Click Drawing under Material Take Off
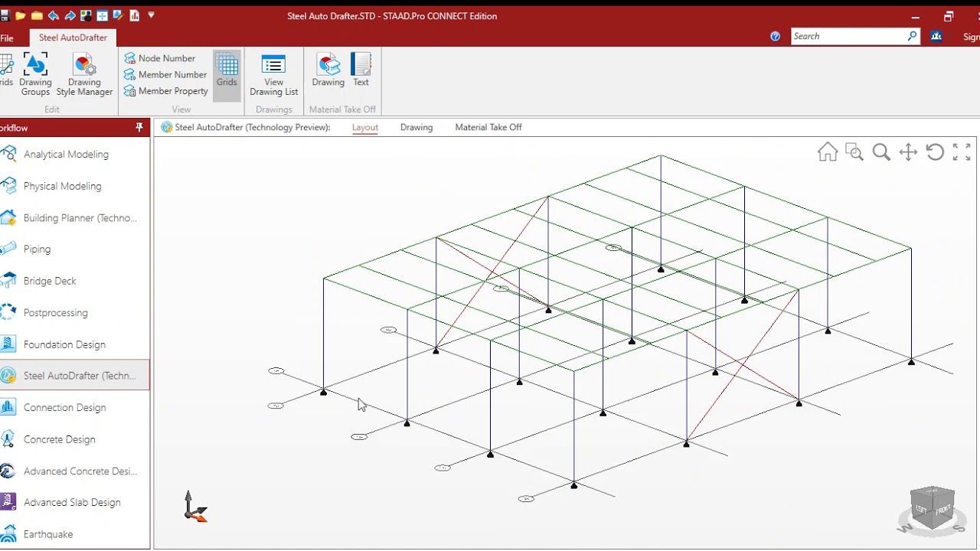Viewport: 980px width, 551px height. [x=328, y=70]
